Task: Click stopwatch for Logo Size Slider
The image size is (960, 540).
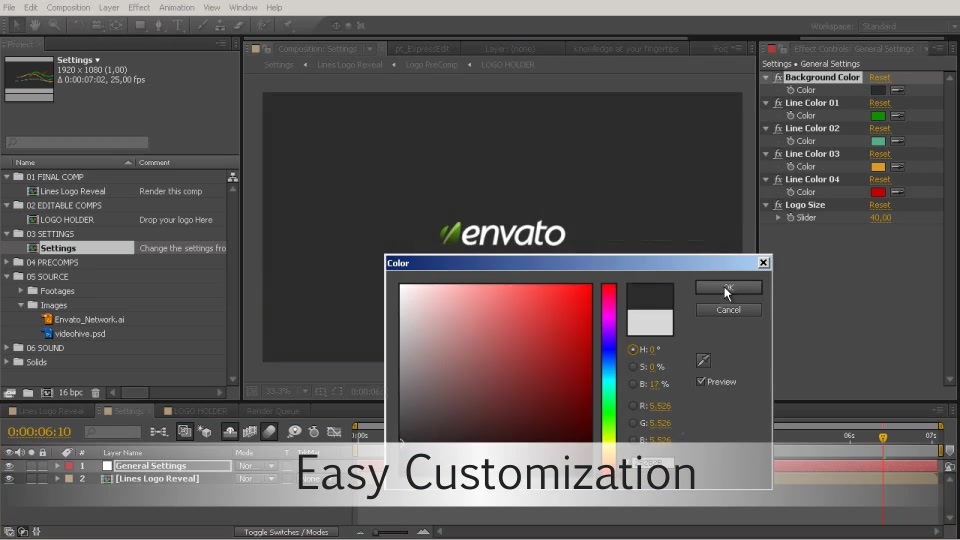Action: click(x=790, y=217)
